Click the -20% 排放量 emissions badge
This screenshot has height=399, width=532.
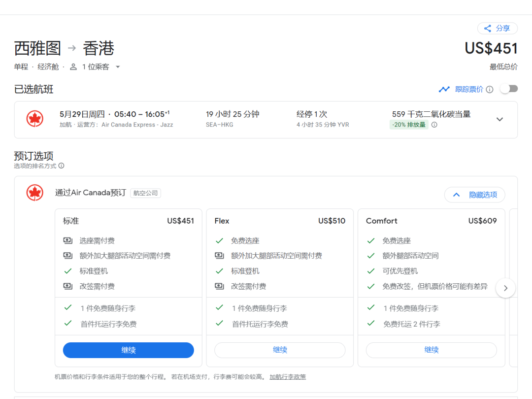click(409, 125)
